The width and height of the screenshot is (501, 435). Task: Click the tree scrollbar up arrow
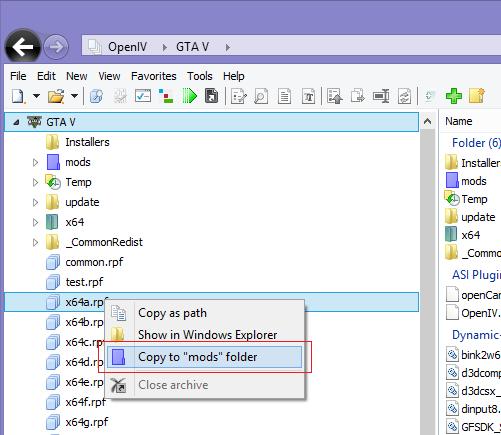[428, 122]
